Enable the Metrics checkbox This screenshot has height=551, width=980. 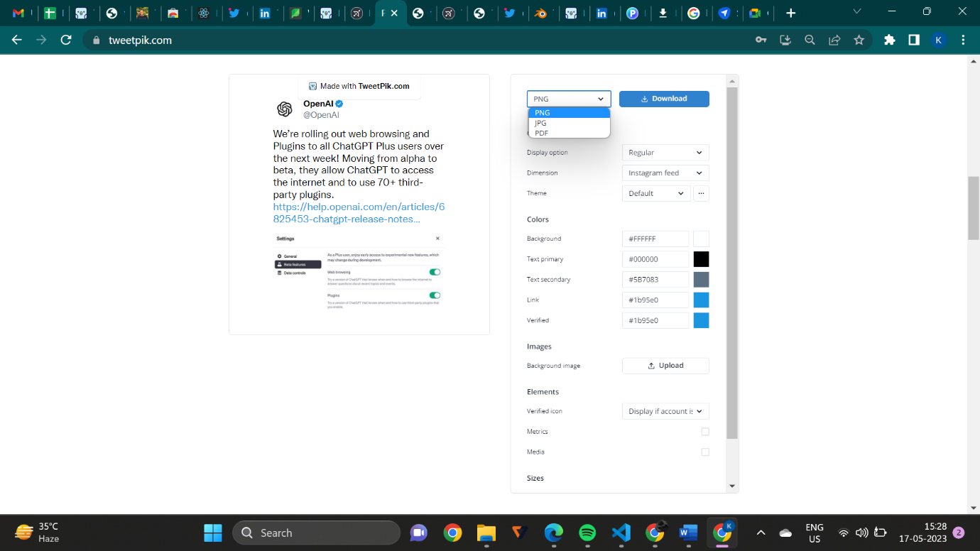tap(705, 432)
